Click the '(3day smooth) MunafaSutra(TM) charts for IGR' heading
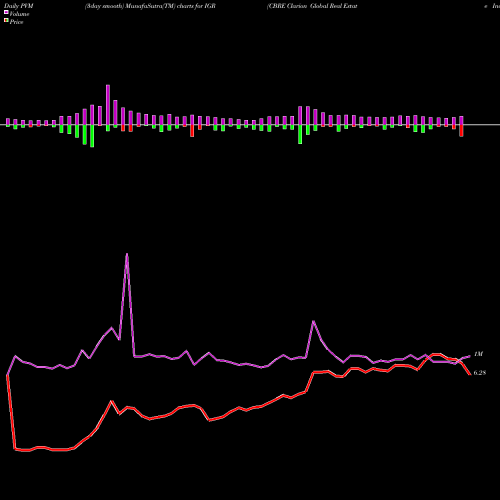 click(150, 6)
